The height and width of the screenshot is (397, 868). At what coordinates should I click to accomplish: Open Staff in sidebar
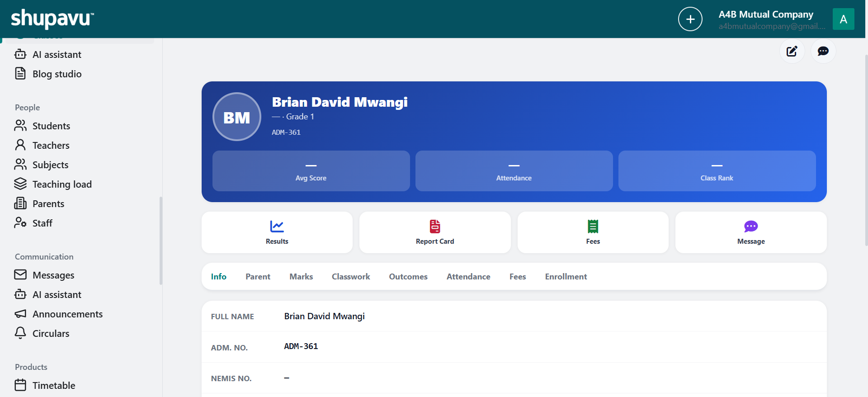[33, 223]
